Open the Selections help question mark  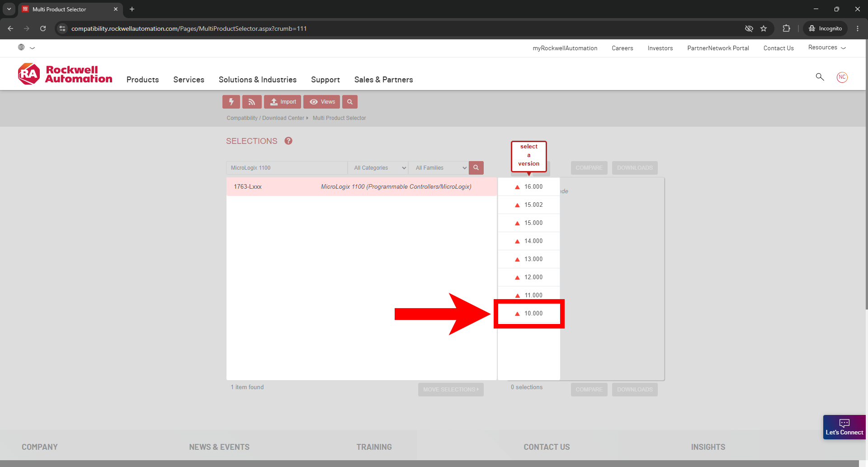tap(288, 141)
